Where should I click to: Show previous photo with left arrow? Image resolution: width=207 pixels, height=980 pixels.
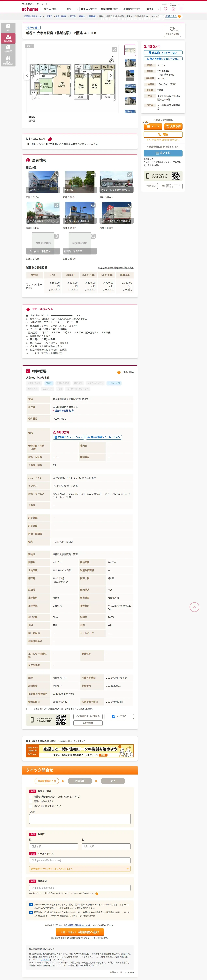point(27,75)
